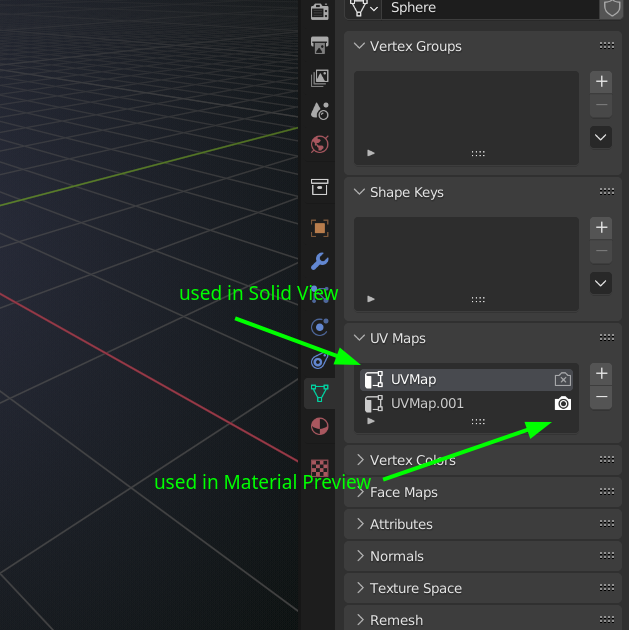Collapse the Vertex Groups panel

(x=359, y=46)
